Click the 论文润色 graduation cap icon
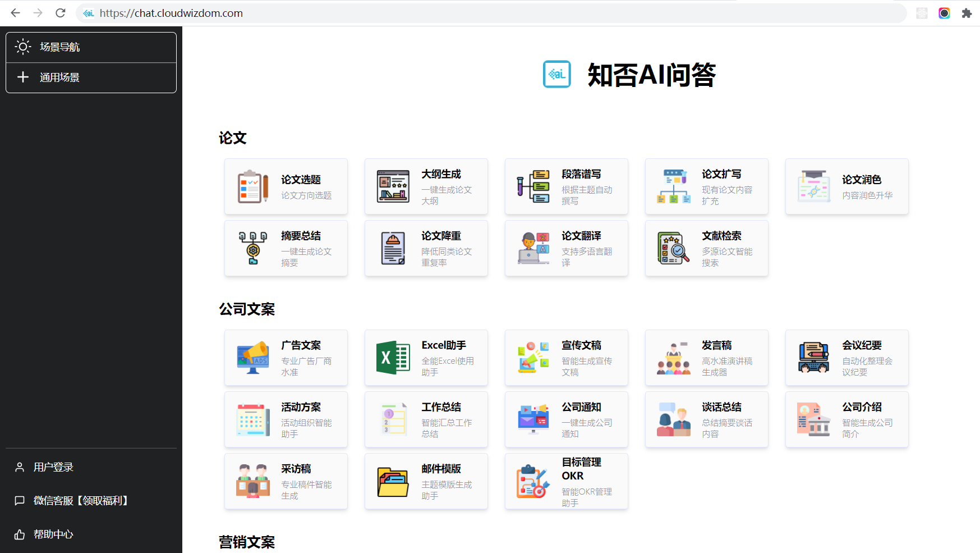Viewport: 980px width, 553px height. (x=814, y=186)
